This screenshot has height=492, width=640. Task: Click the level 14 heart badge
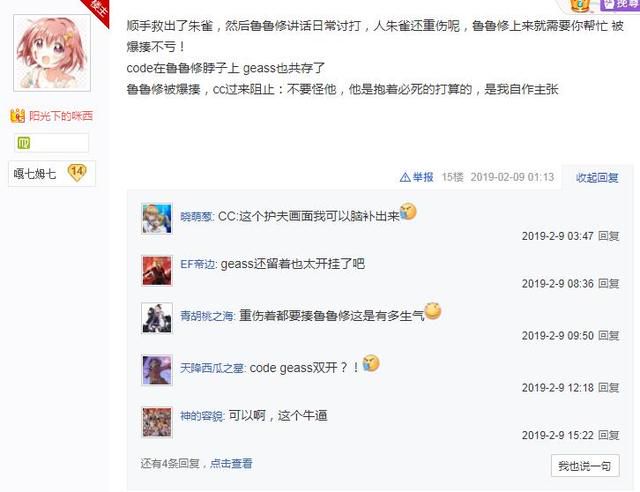click(x=77, y=172)
